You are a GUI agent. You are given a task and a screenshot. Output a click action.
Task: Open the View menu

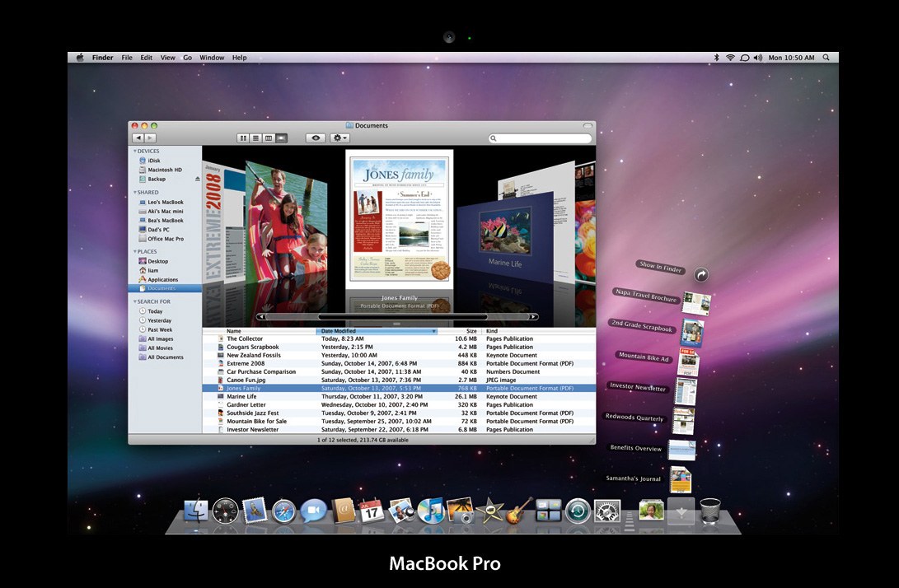click(167, 58)
